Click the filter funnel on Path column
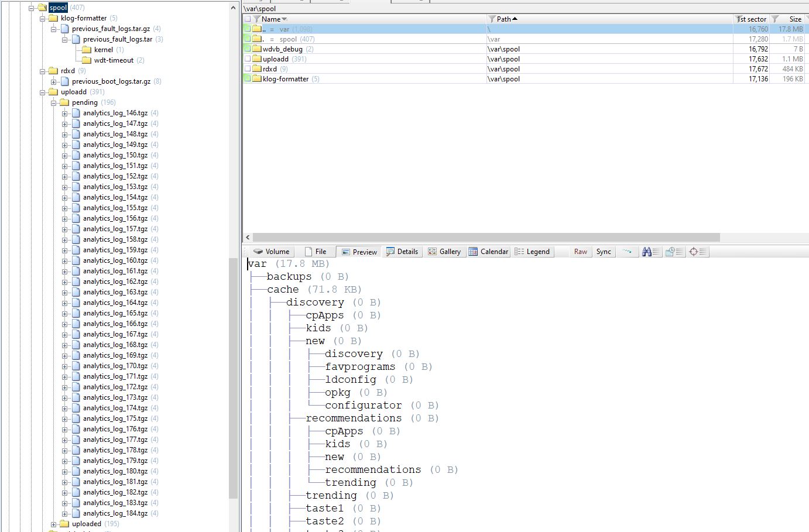 point(492,19)
